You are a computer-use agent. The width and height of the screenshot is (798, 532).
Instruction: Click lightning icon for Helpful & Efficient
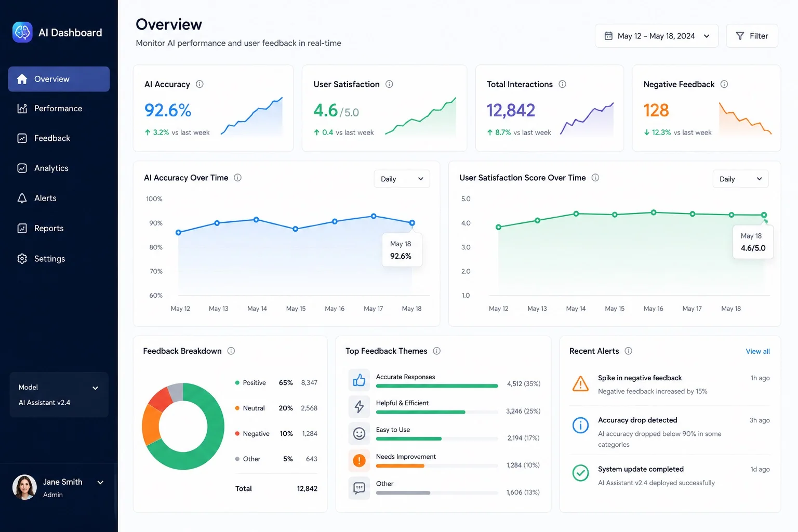tap(359, 406)
